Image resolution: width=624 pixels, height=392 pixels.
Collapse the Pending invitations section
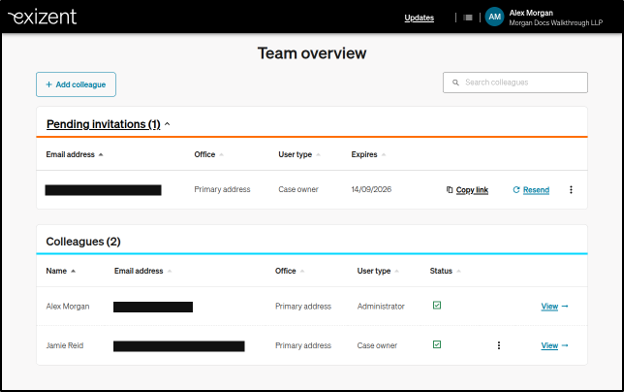pos(168,124)
